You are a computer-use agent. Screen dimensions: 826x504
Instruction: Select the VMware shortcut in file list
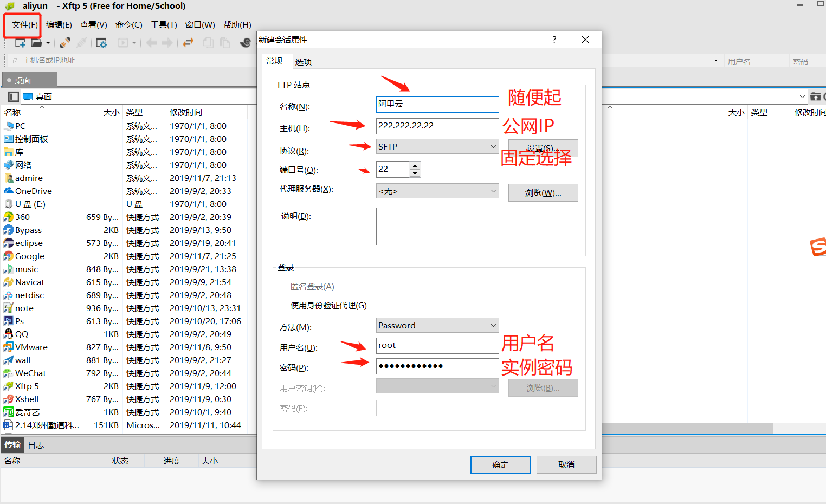[x=31, y=347]
